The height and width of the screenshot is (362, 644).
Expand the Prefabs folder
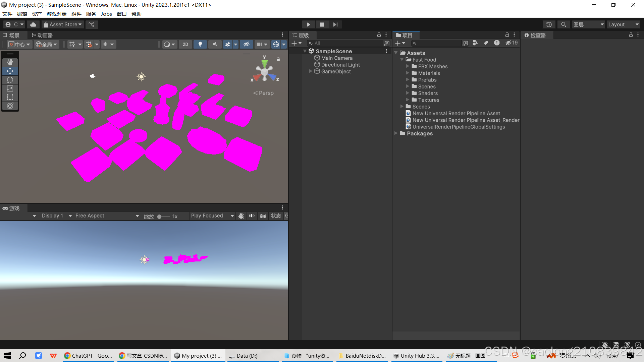tap(408, 80)
